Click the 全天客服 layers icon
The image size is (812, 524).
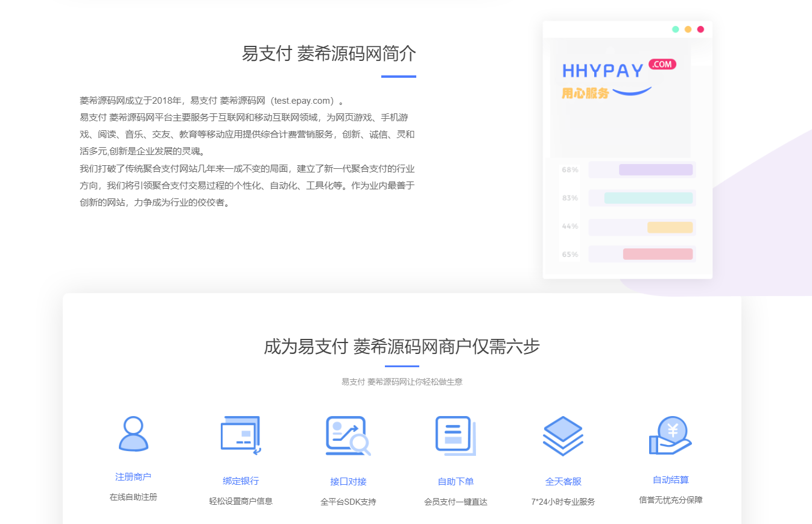[563, 435]
